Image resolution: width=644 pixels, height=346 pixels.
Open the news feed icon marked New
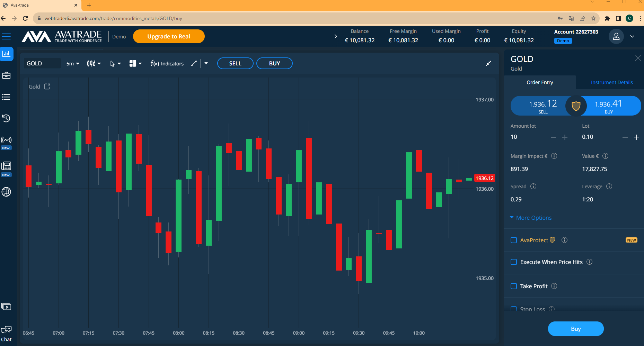tap(6, 166)
